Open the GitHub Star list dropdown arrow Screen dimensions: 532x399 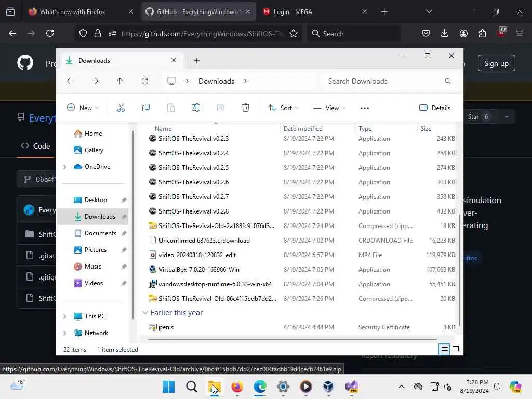pos(507,117)
